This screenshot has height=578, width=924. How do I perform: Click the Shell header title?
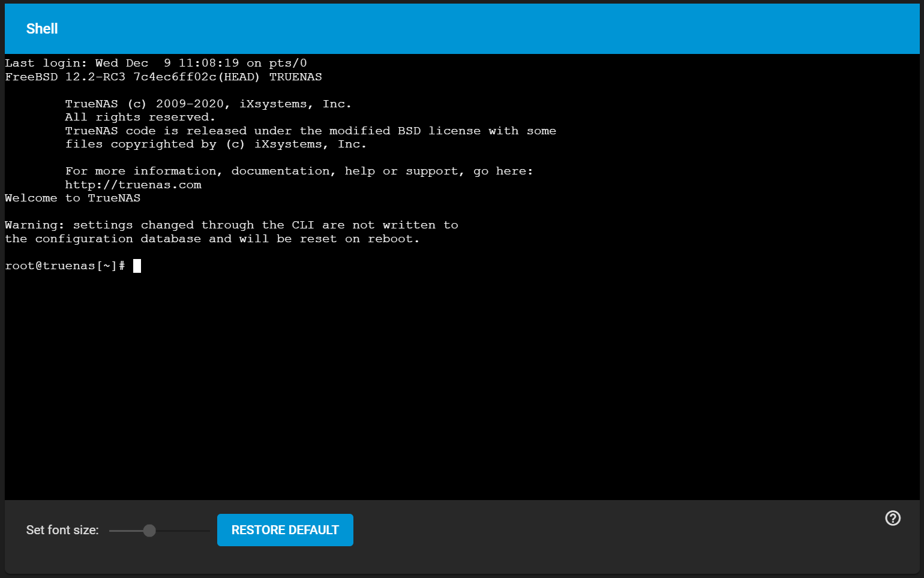tap(42, 29)
